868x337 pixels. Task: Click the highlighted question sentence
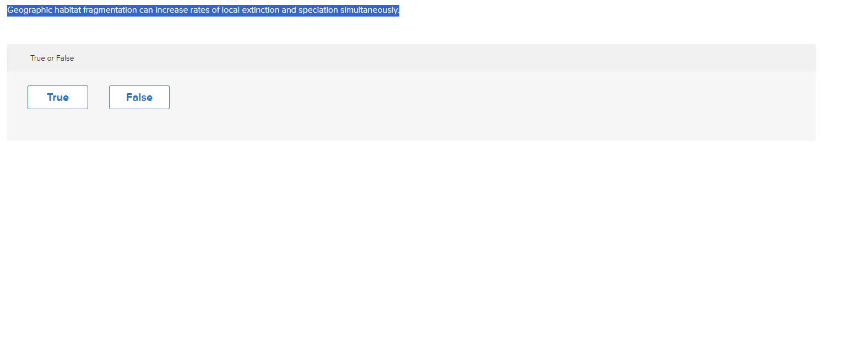[x=203, y=10]
